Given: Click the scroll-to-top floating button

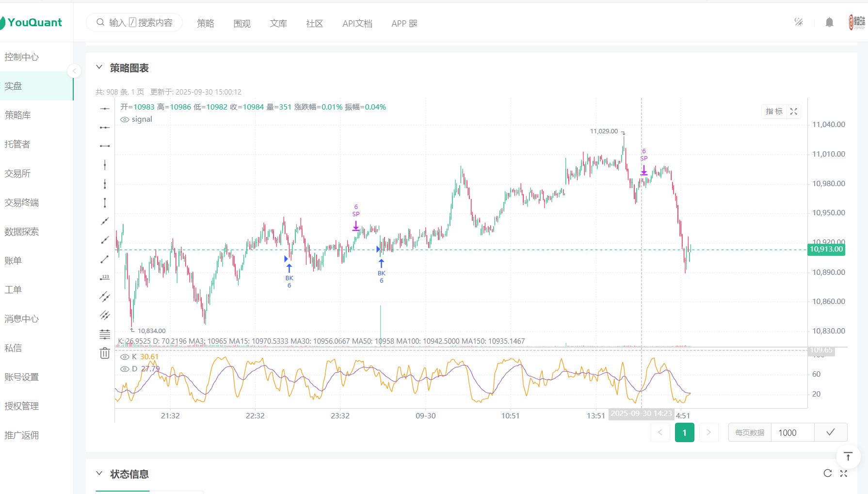Looking at the screenshot, I should click(848, 456).
